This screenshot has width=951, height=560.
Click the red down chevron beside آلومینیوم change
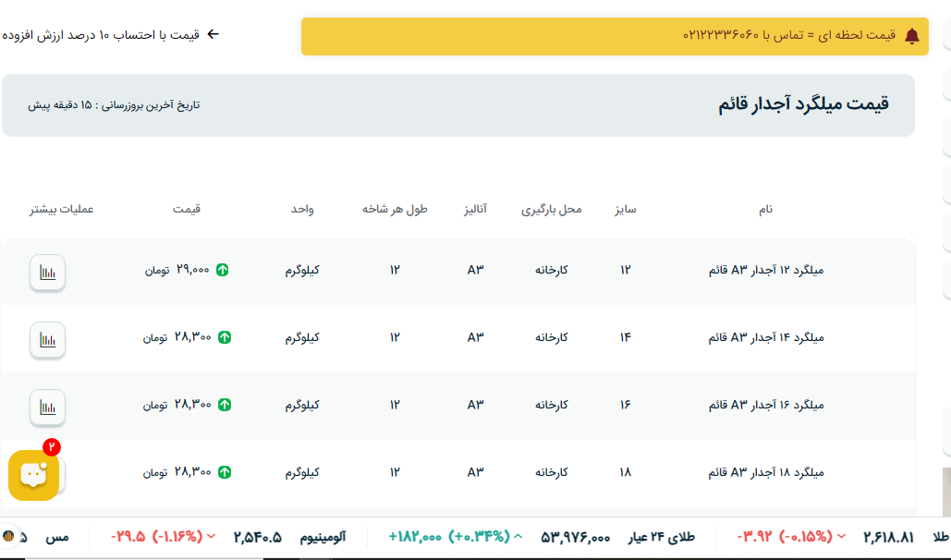pyautogui.click(x=212, y=536)
